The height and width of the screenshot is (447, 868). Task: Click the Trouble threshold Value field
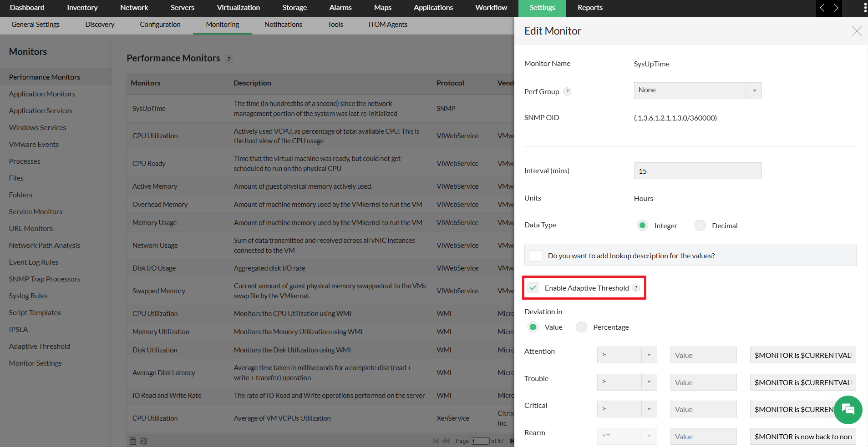point(703,382)
